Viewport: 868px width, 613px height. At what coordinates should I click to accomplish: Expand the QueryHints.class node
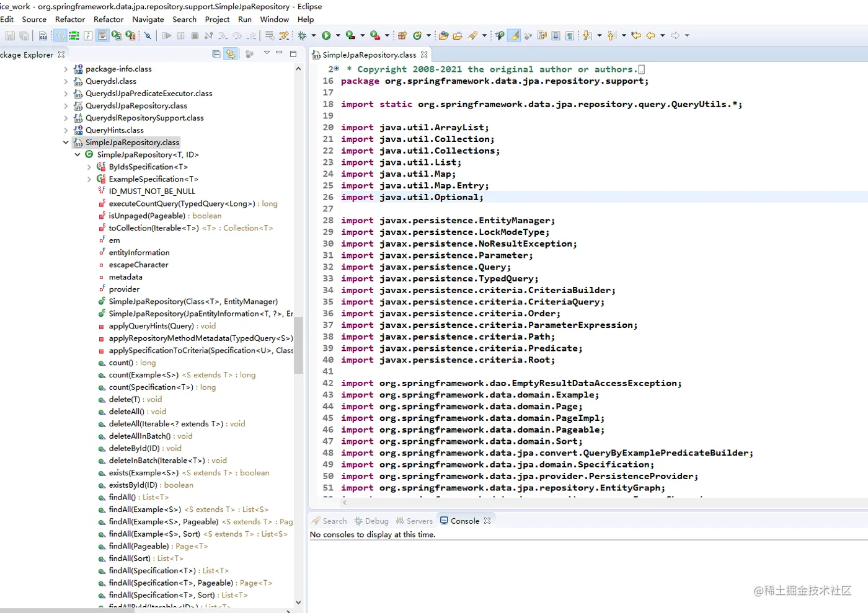[66, 130]
